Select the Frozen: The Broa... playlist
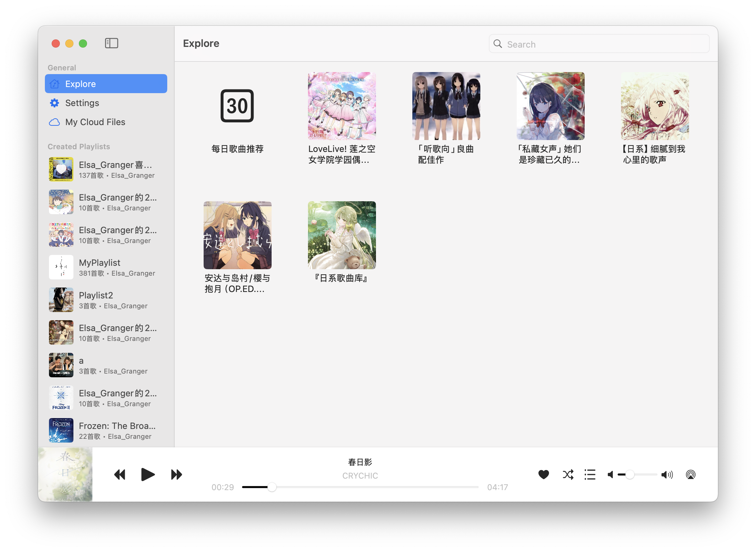The height and width of the screenshot is (552, 756). point(106,430)
